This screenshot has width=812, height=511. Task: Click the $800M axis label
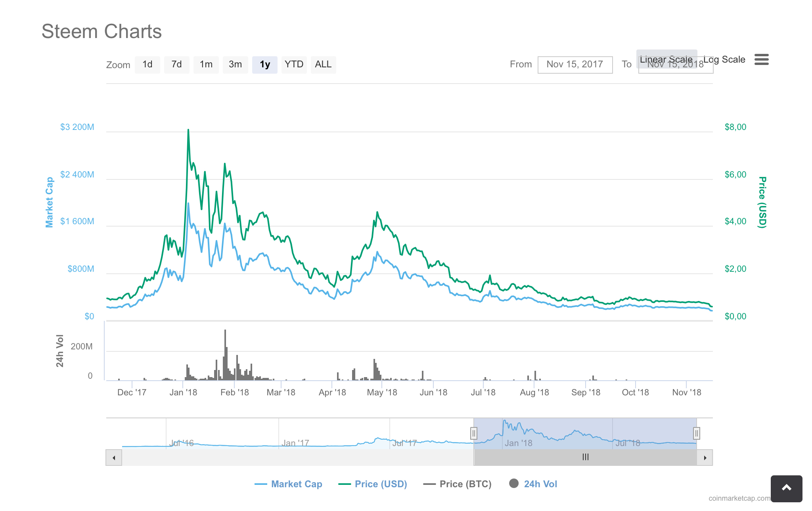click(x=81, y=269)
